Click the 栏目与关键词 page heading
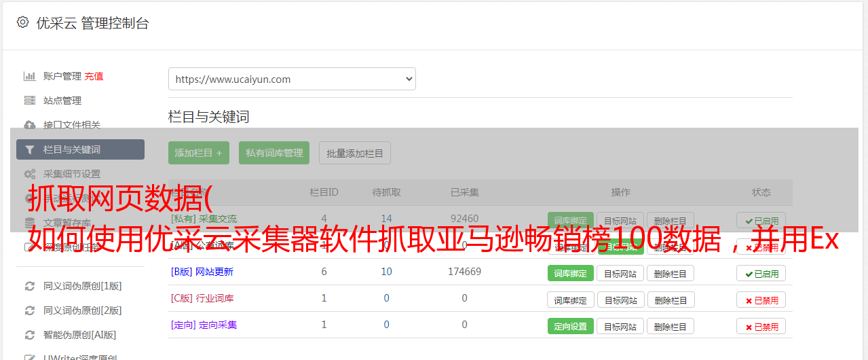868x360 pixels. pos(209,117)
